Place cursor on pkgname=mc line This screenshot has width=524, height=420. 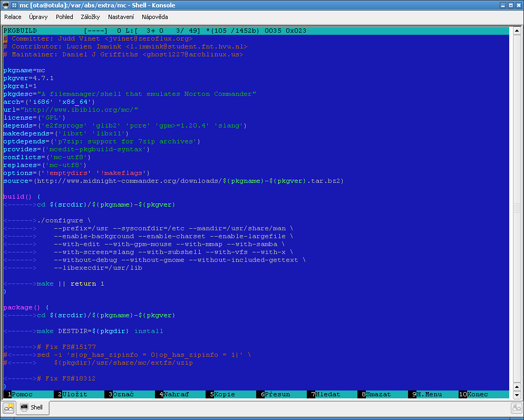click(x=24, y=70)
